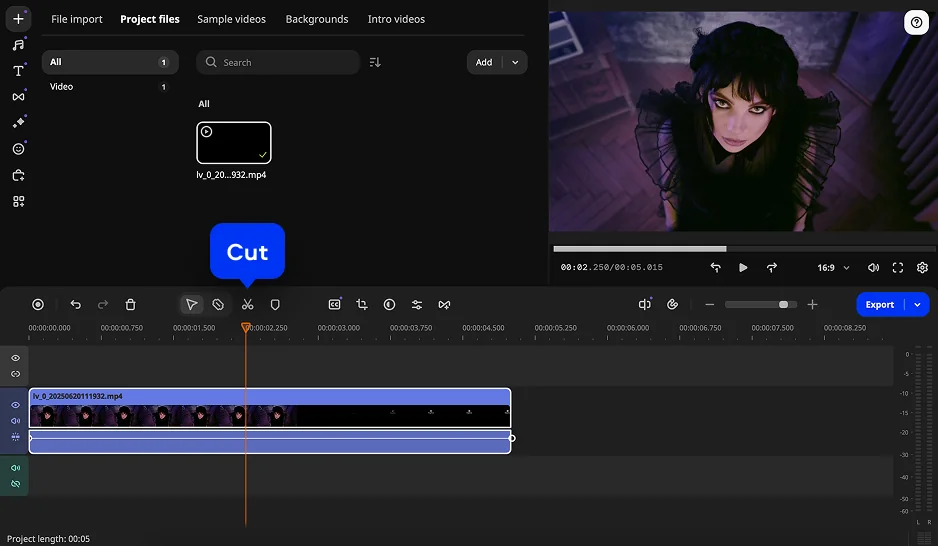Viewport: 938px width, 546px height.
Task: Open the crop and rotate tool
Action: tap(362, 304)
